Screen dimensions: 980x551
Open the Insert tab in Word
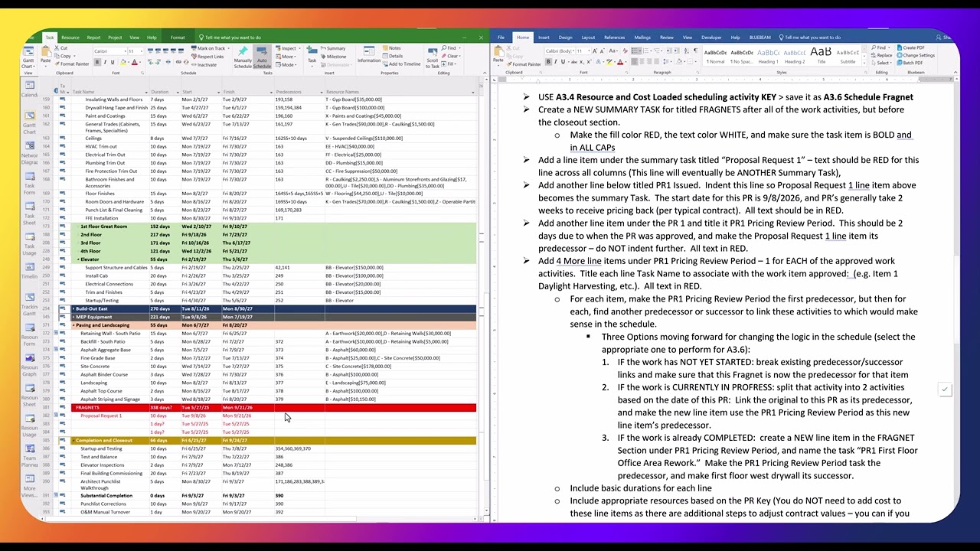[x=544, y=37]
